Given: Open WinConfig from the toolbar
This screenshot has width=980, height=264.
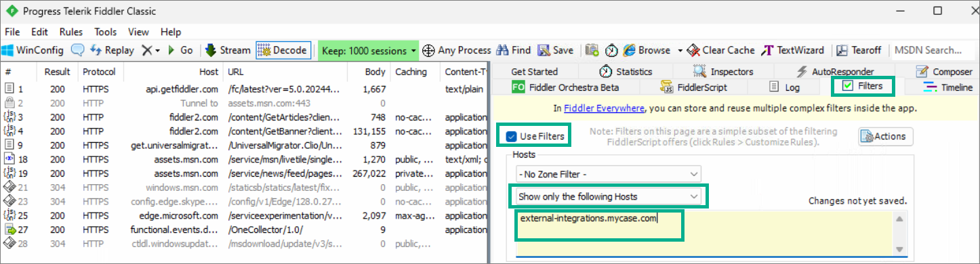Looking at the screenshot, I should tap(33, 50).
